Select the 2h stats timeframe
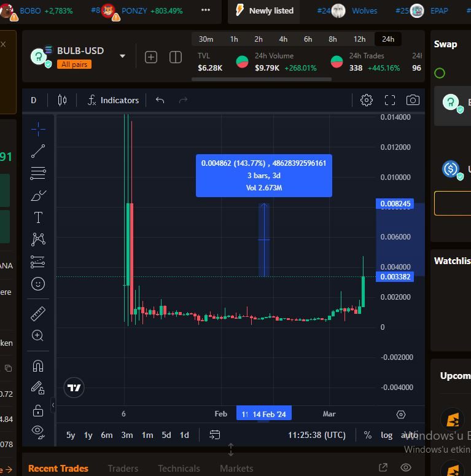 259,39
